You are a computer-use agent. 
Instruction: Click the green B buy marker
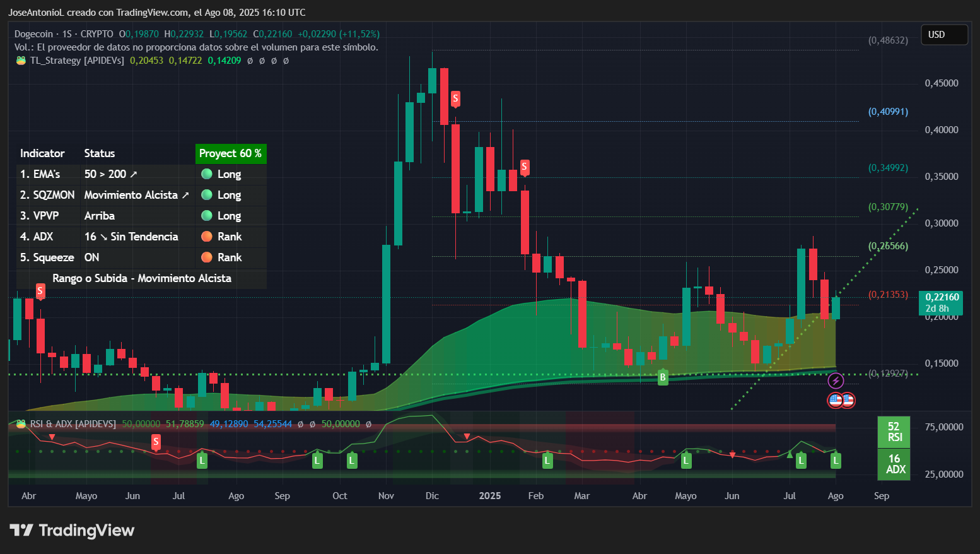(x=663, y=377)
